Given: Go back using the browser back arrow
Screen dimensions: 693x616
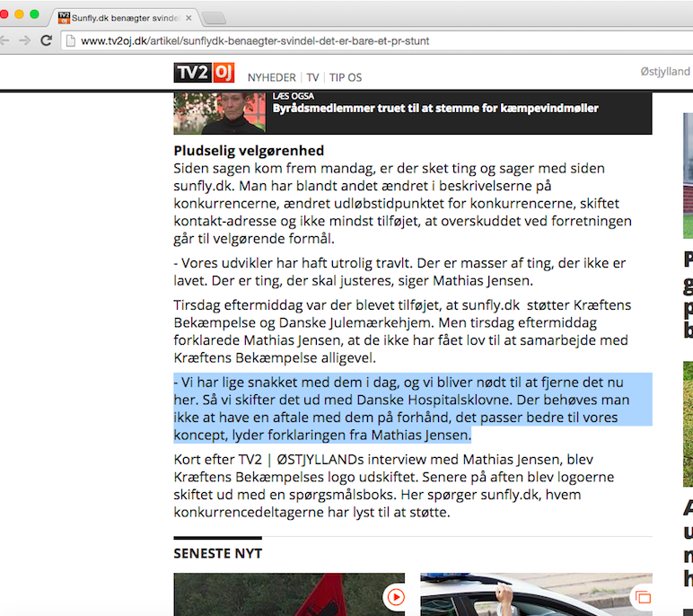Looking at the screenshot, I should (4, 40).
